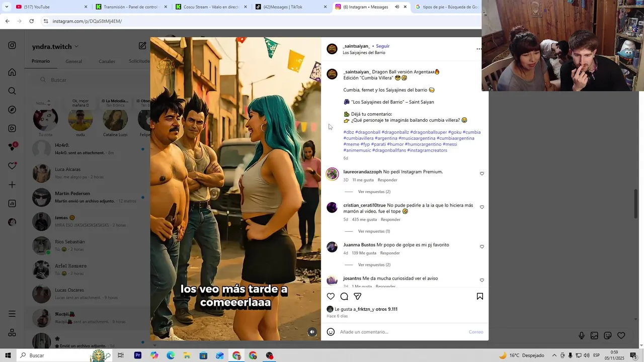The height and width of the screenshot is (362, 644).
Task: Expand yndra.twitch account switcher
Action: [76, 47]
